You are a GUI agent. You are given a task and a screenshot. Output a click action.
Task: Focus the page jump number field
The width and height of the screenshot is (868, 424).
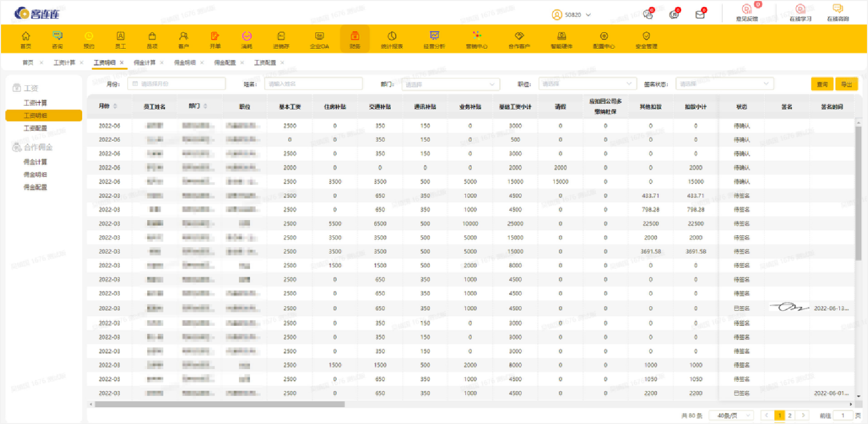tap(843, 415)
